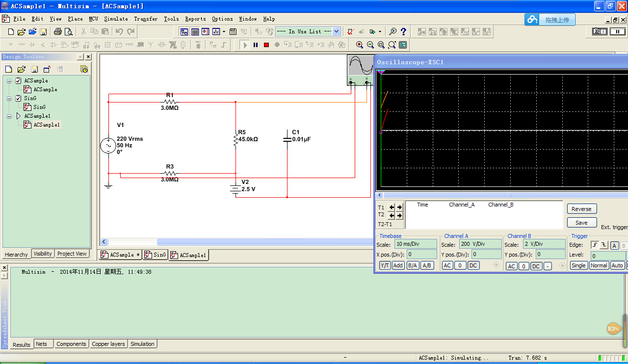This screenshot has height=364, width=628.
Task: Click the Find examples magnifier icon
Action: pos(392,31)
